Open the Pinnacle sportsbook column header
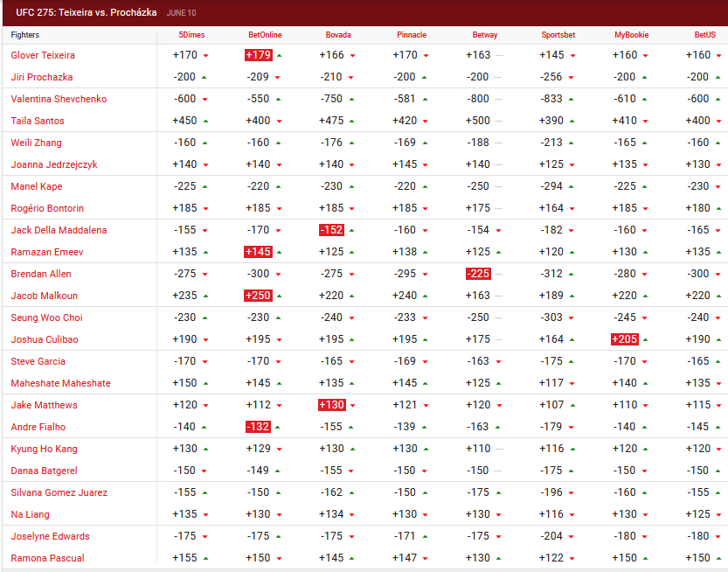 (412, 35)
